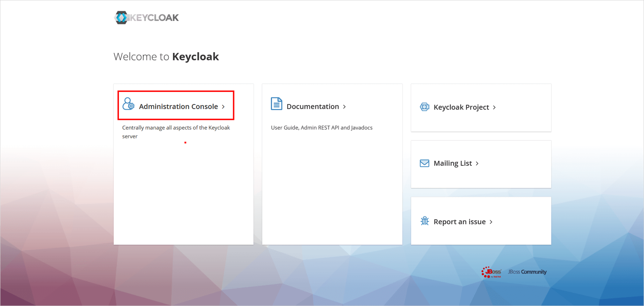Click the chevron next to Report an issue

click(491, 222)
